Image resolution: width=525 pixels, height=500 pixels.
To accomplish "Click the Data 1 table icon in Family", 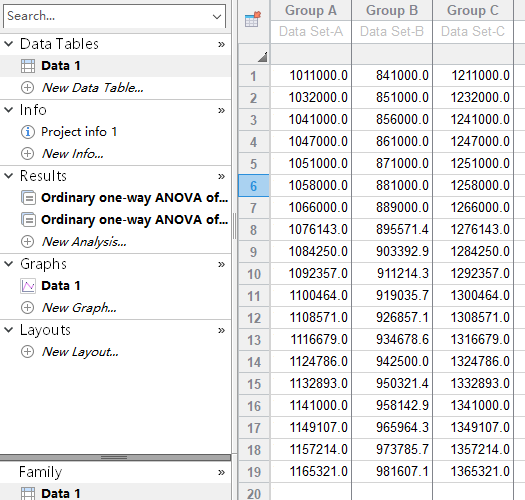I will point(28,494).
